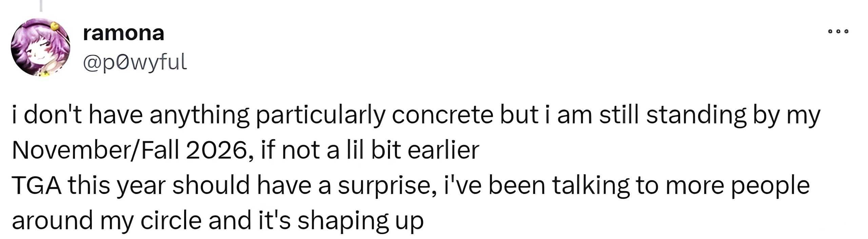
Task: Click ramona's purple-haired profile avatar
Action: pos(40,47)
